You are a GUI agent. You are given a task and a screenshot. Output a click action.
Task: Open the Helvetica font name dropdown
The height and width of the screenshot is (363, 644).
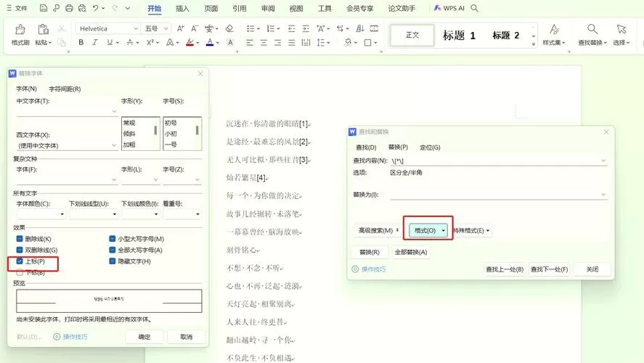[x=136, y=28]
